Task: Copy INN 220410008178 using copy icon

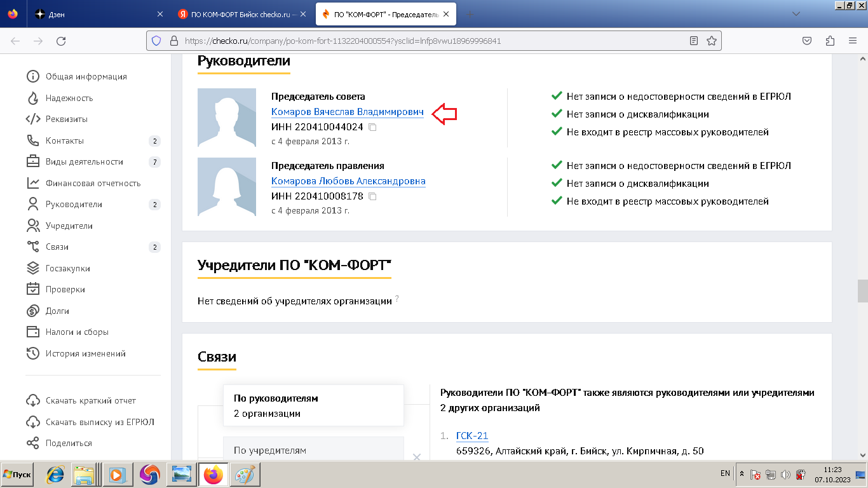Action: [373, 197]
